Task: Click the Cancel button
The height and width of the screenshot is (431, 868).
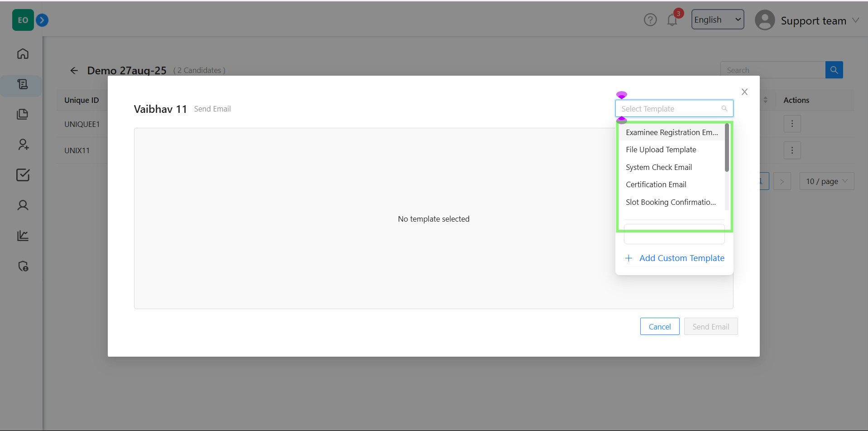Action: (x=659, y=327)
